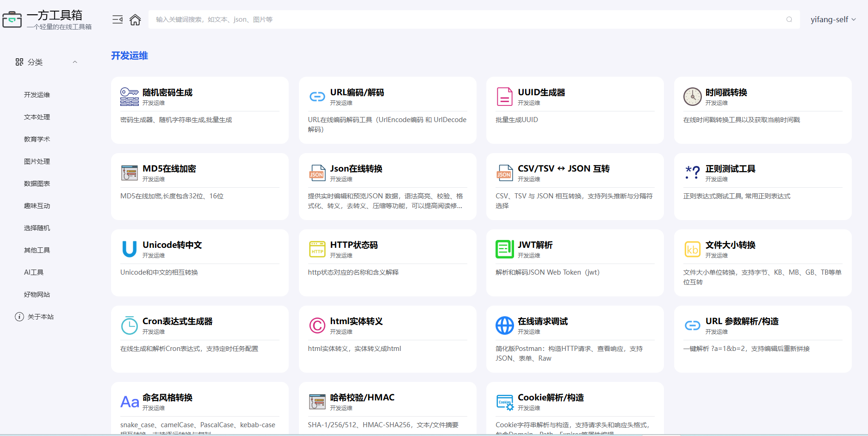Open the 文件大小转换 tool card
Screen dimensions: 868x436
[x=763, y=263]
